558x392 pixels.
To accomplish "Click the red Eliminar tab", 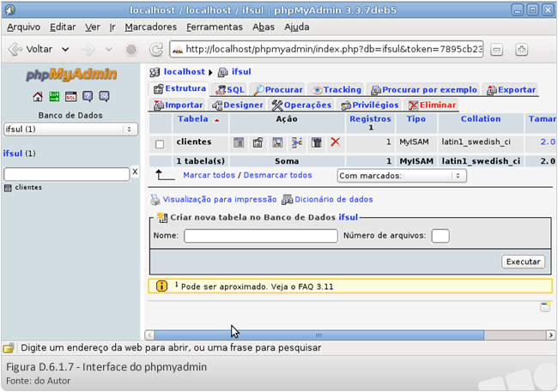I will coord(432,106).
